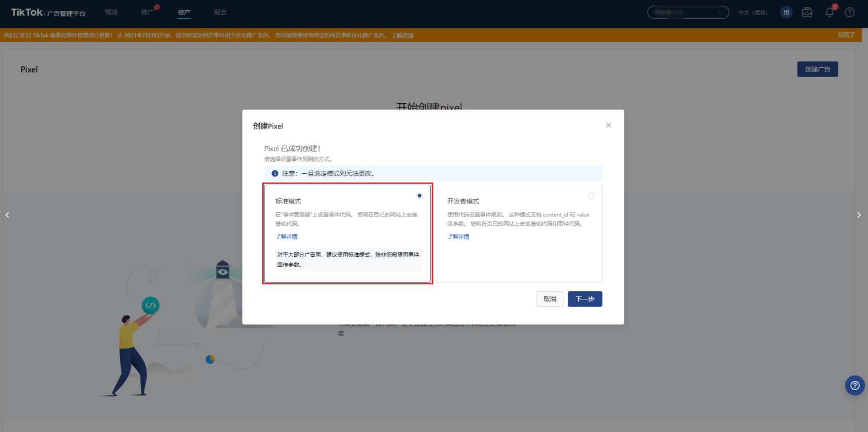Open the 报告 menu

point(221,13)
